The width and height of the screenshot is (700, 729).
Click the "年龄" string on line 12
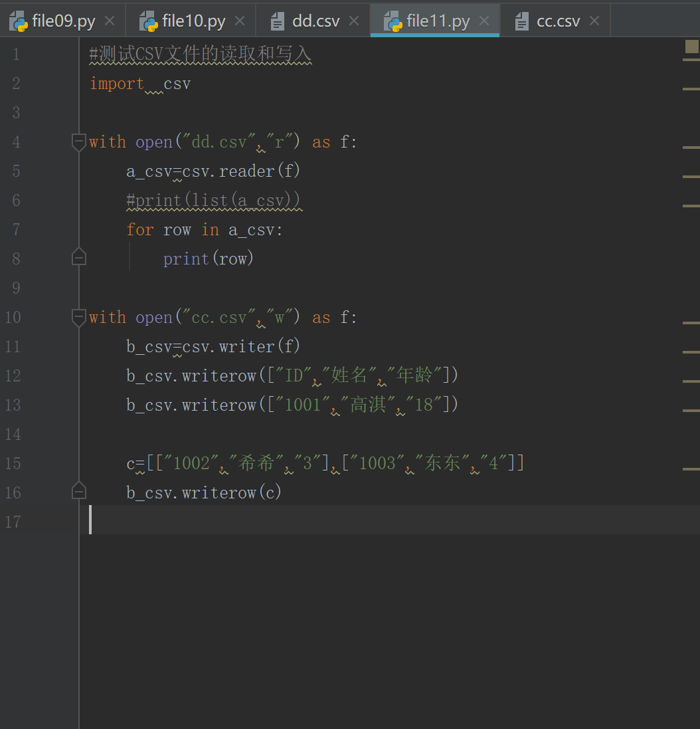point(414,375)
